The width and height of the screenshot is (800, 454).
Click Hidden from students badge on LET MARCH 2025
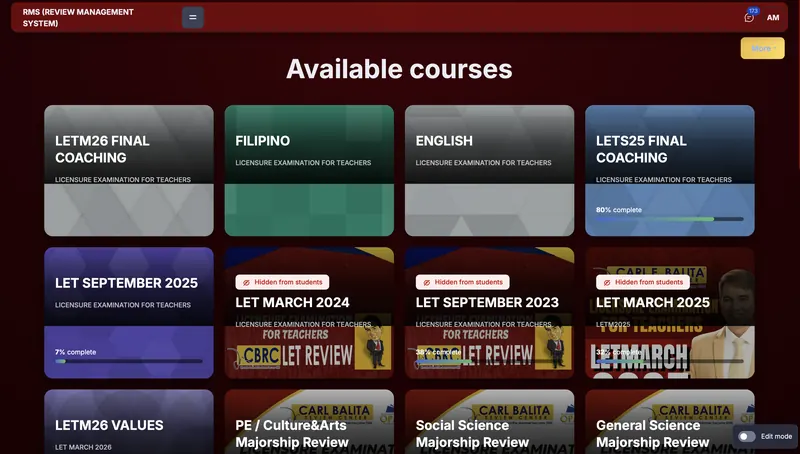643,282
